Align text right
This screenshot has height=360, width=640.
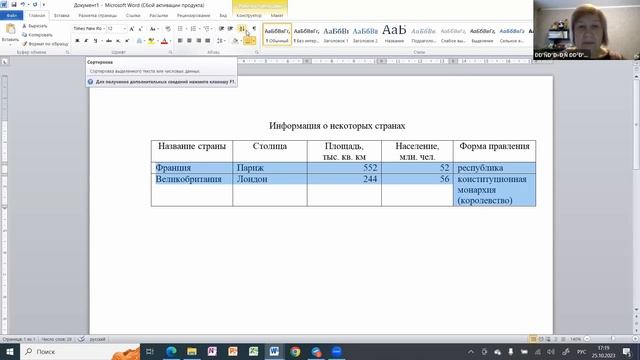[199, 40]
